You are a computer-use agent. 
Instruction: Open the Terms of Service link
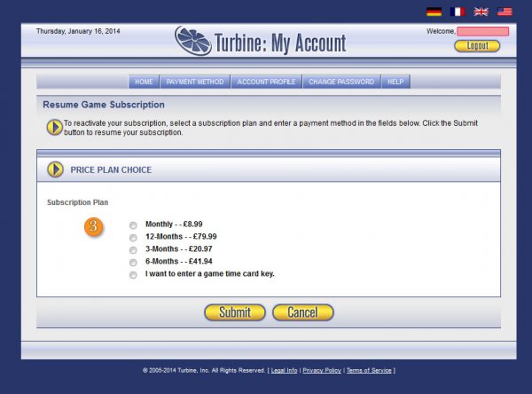click(x=369, y=371)
